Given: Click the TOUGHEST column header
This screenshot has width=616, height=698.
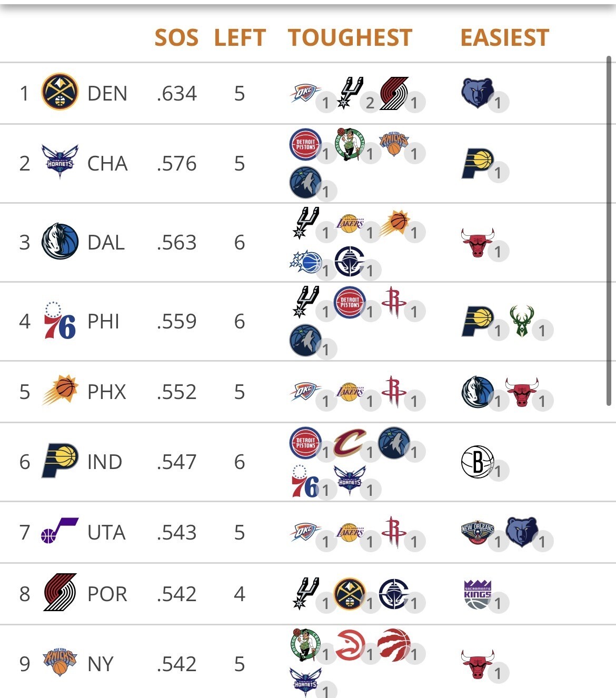Looking at the screenshot, I should [350, 38].
